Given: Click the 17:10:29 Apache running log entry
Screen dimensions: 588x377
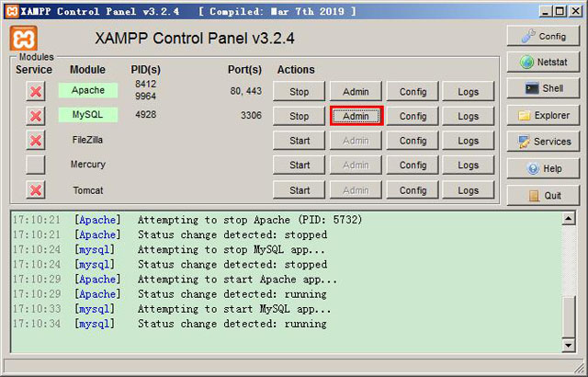Looking at the screenshot, I should (x=170, y=294).
